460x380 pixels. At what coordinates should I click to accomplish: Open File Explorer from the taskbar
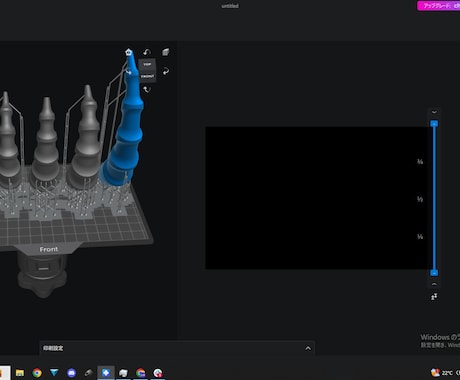[20, 373]
